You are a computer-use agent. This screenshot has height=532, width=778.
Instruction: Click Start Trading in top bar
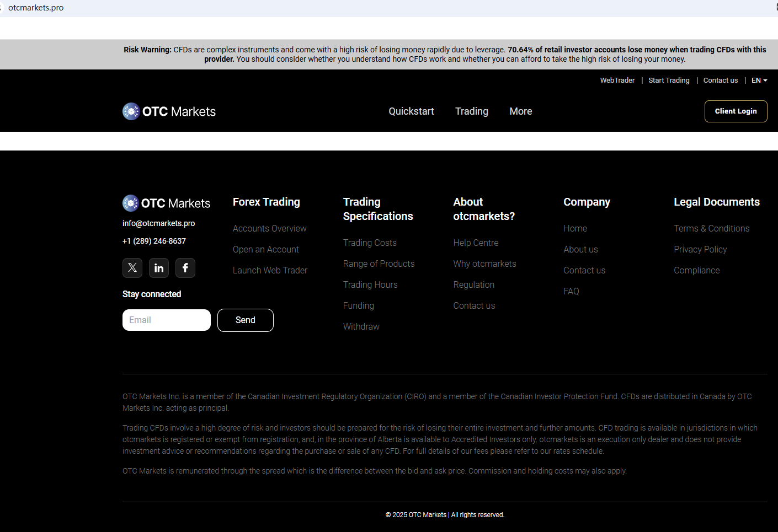click(x=669, y=80)
